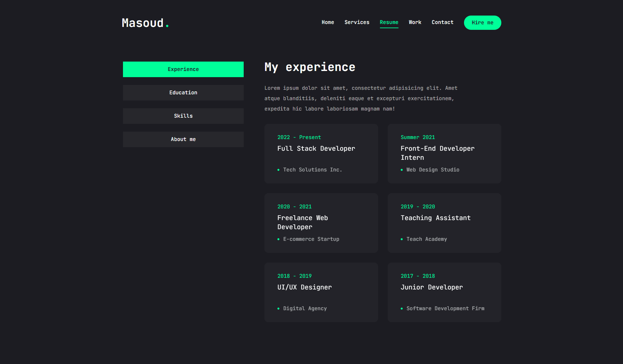Open the About me tab
This screenshot has height=364, width=623.
coord(183,139)
